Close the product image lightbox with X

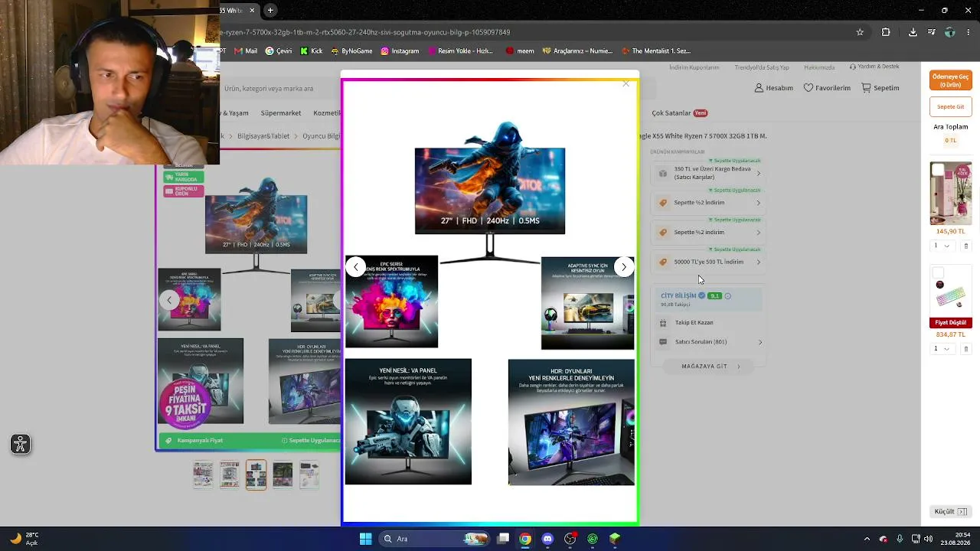(x=626, y=83)
